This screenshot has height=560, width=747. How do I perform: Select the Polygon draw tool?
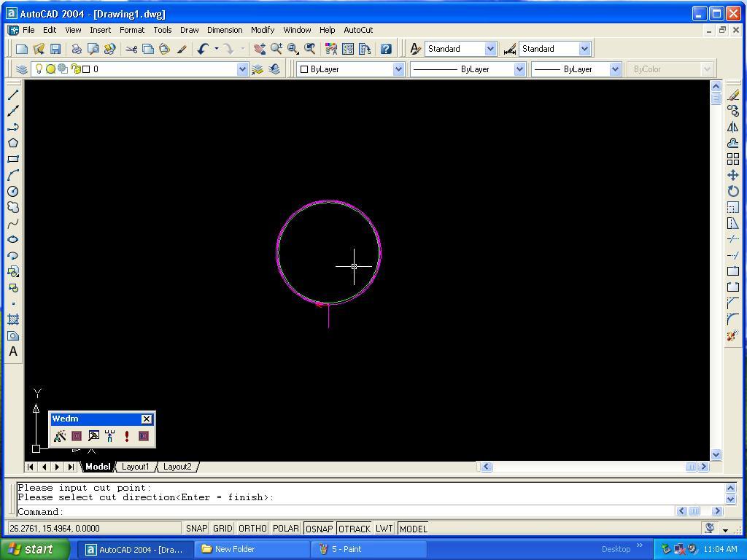13,143
